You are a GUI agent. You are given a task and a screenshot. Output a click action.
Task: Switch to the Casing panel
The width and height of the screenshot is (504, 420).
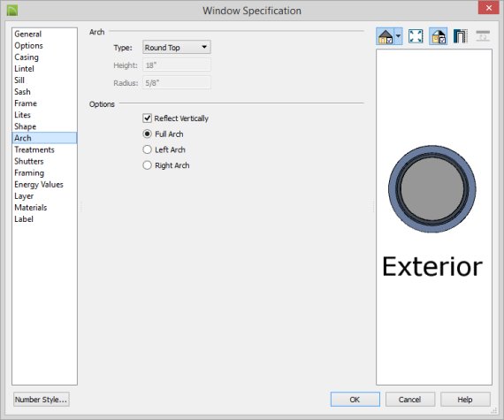pos(27,57)
